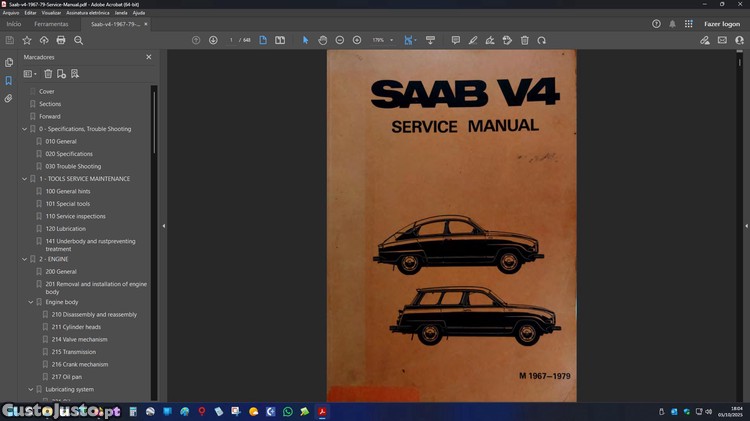Collapse the '2 - ENGINE' bookmark group
The height and width of the screenshot is (421, 750).
coord(25,259)
